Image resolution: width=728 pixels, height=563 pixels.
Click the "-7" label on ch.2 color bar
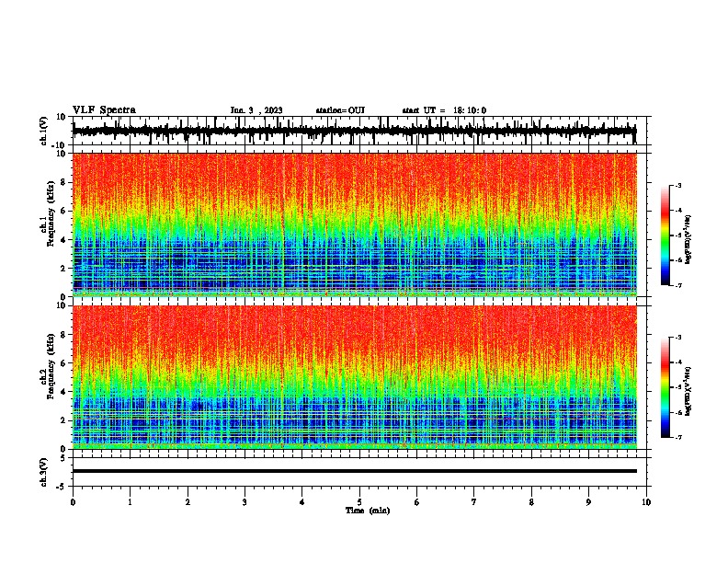[x=677, y=438]
